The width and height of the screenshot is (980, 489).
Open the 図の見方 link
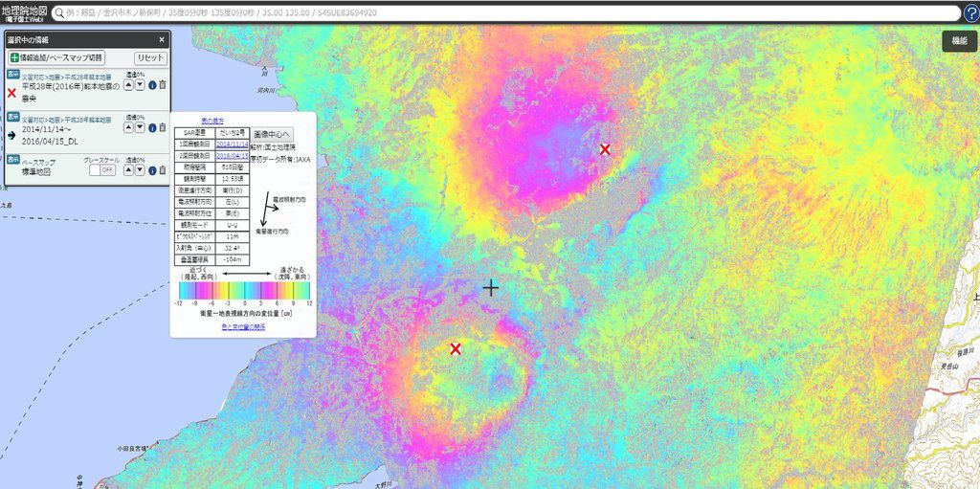tap(212, 121)
